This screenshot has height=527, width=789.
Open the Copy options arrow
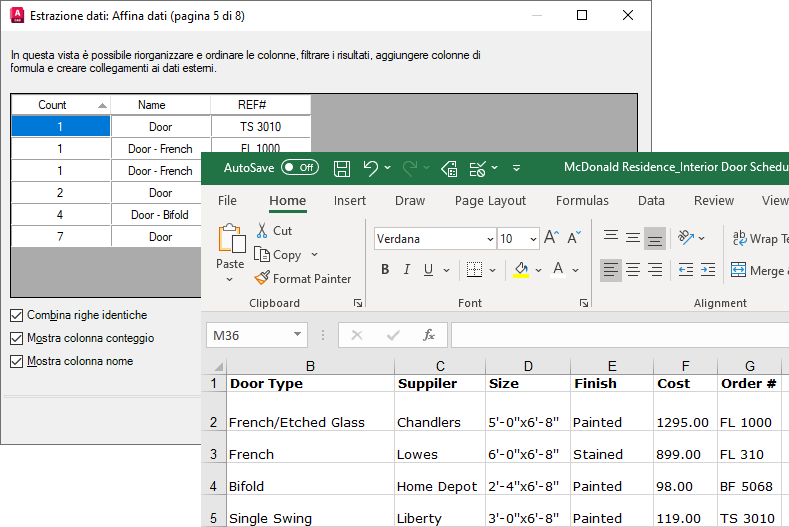(x=314, y=255)
